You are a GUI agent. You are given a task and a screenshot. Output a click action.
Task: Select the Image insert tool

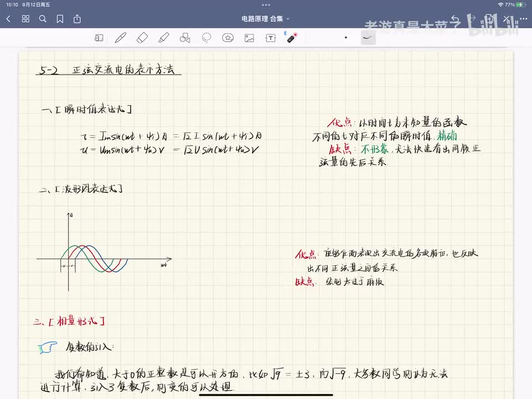point(249,38)
